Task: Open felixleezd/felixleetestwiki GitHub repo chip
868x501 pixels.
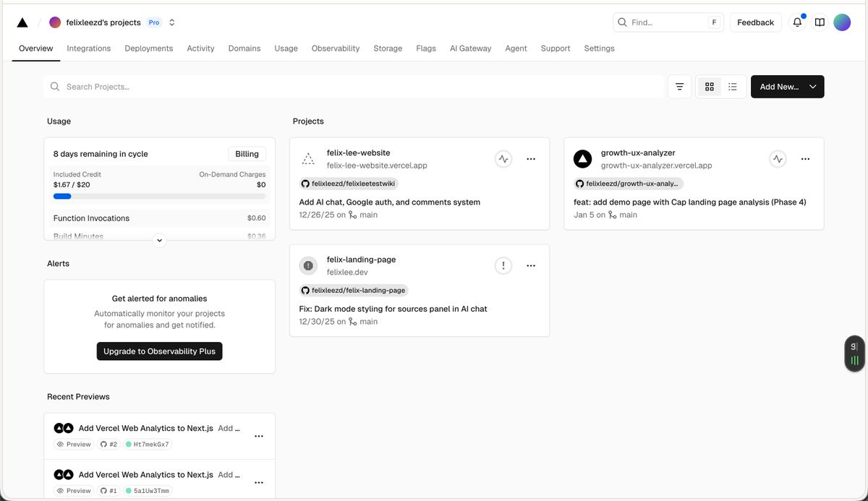Action: pos(349,184)
